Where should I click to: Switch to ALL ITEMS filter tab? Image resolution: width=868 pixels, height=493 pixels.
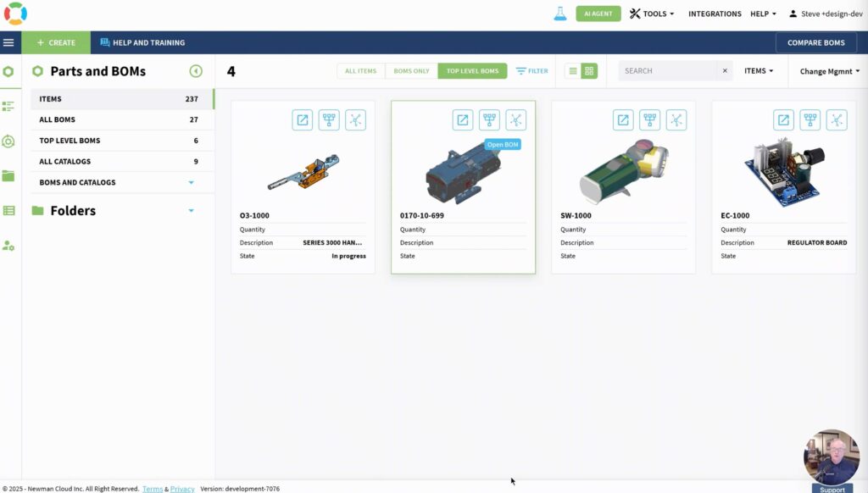360,71
